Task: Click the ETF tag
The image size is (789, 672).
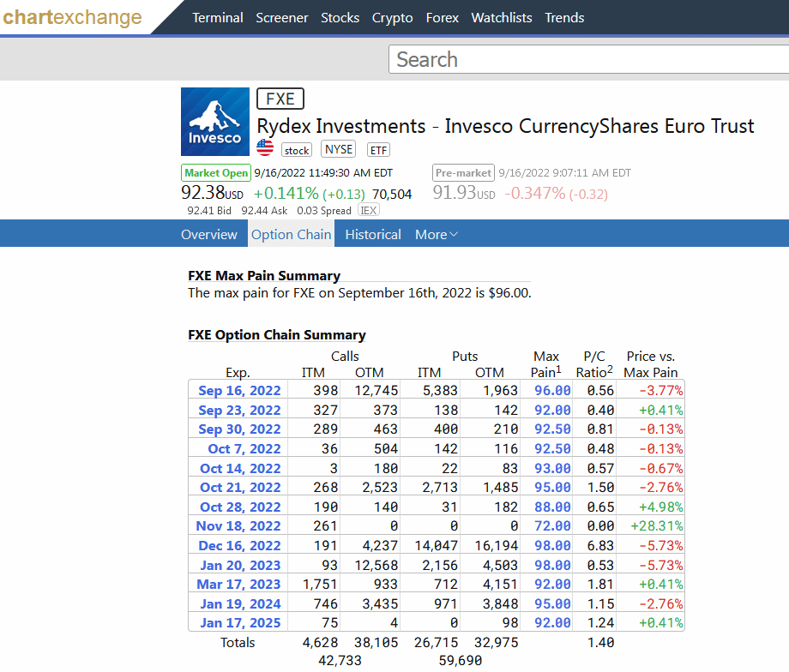Action: (x=378, y=150)
